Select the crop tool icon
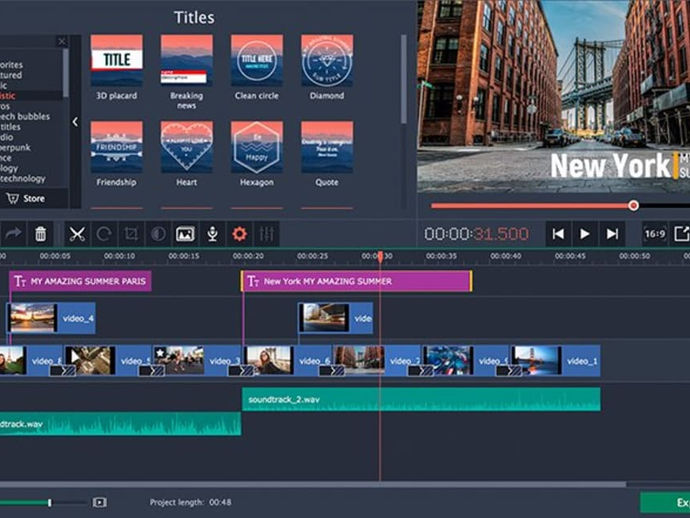Screen dimensions: 690x518 pos(131,234)
